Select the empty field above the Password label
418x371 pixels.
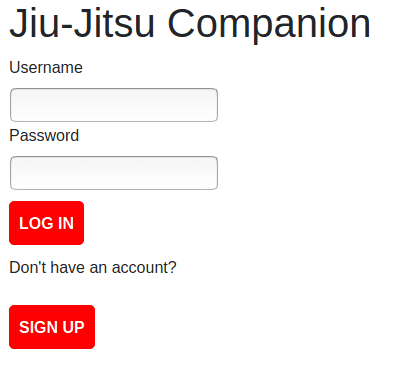tap(114, 105)
